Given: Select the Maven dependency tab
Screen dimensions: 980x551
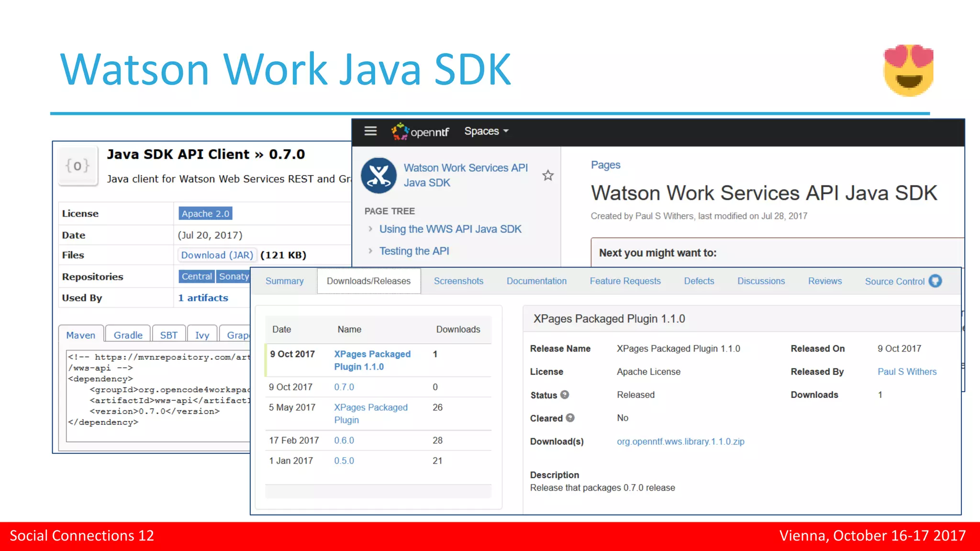Looking at the screenshot, I should point(80,335).
